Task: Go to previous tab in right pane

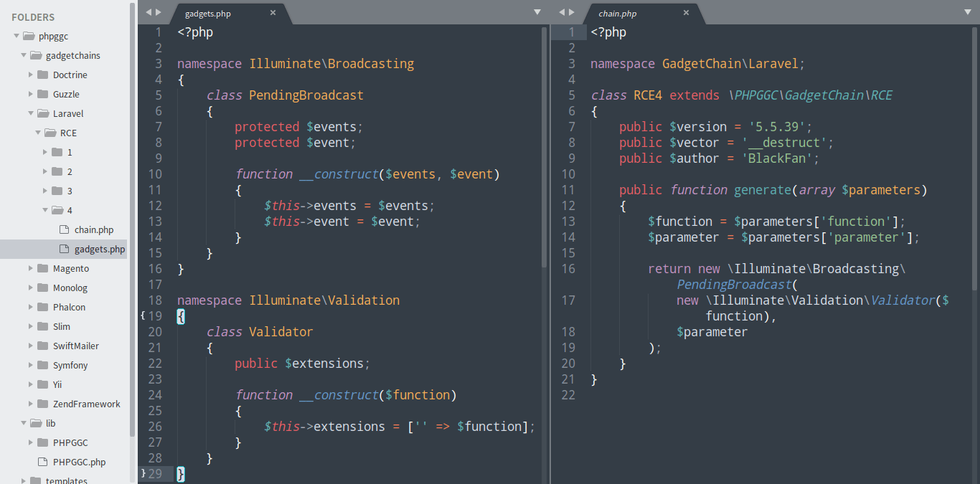Action: tap(562, 12)
